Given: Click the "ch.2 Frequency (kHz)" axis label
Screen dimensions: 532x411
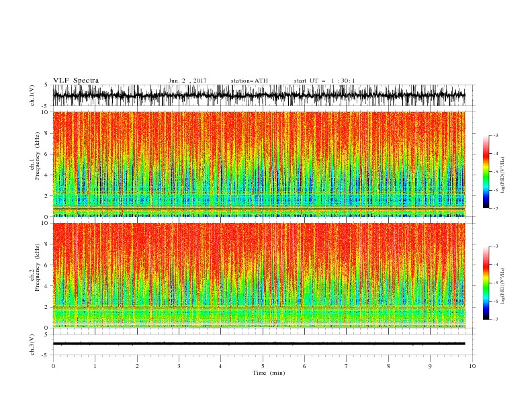Looking at the screenshot, I should pyautogui.click(x=35, y=268).
